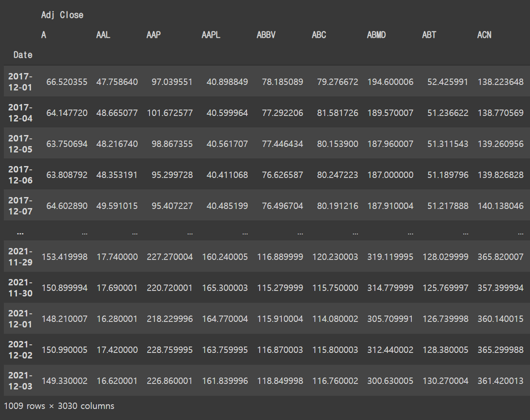This screenshot has width=530, height=420.
Task: Select the 2021-12-01 row index
Action: point(20,319)
